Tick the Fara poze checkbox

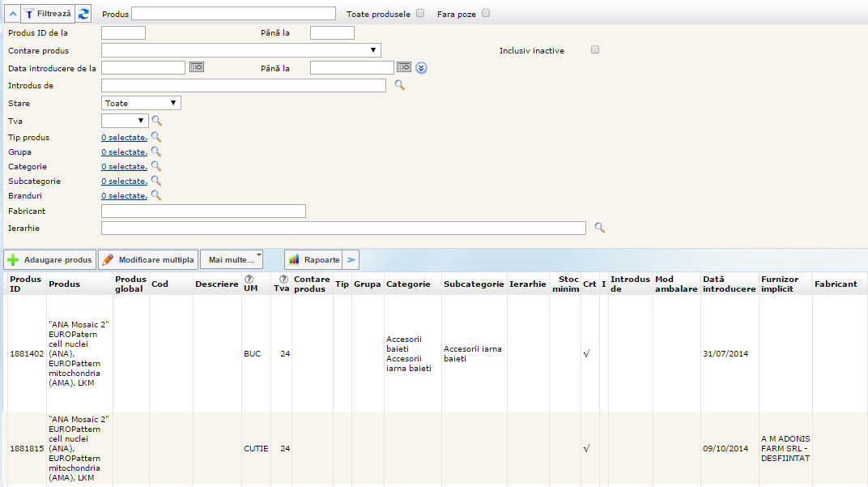(x=486, y=14)
